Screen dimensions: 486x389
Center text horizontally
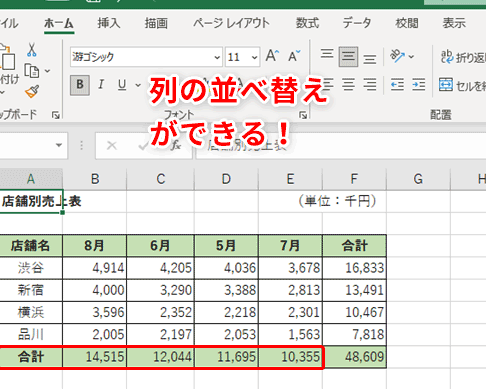(348, 85)
